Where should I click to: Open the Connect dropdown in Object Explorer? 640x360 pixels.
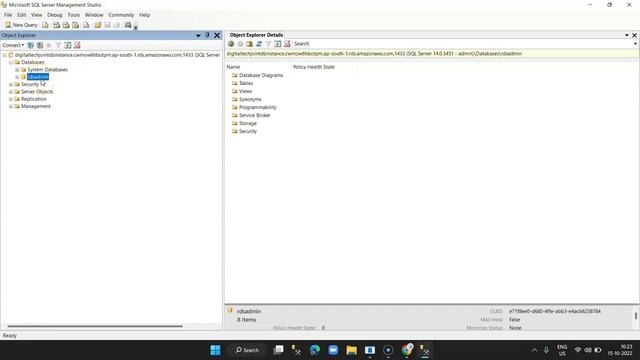coord(13,45)
